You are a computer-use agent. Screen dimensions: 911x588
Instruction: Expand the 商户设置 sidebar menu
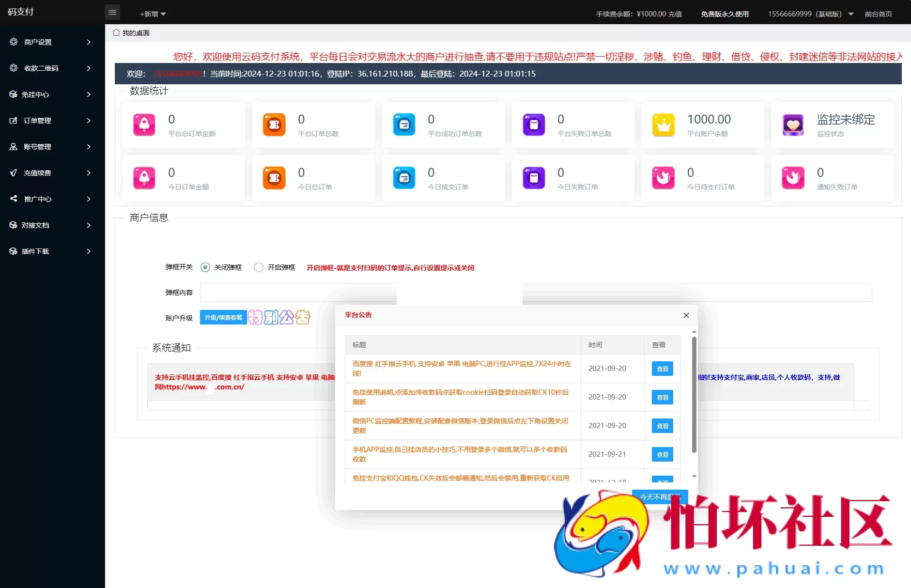[51, 42]
